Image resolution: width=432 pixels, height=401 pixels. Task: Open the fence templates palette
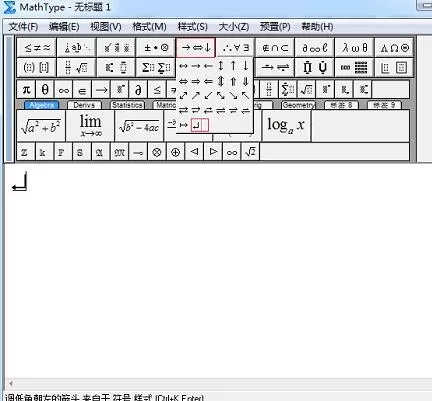tap(37, 68)
